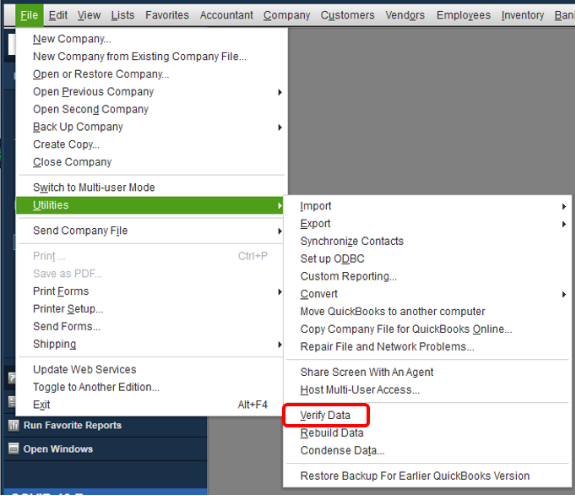Viewport: 575px width, 496px height.
Task: Select Rebuild Data
Action: pyautogui.click(x=332, y=433)
